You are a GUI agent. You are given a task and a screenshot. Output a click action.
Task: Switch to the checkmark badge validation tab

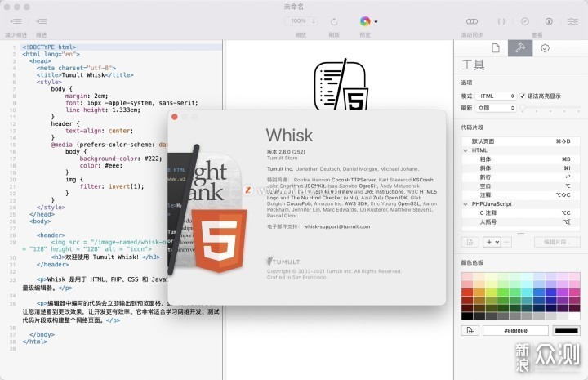[x=545, y=48]
